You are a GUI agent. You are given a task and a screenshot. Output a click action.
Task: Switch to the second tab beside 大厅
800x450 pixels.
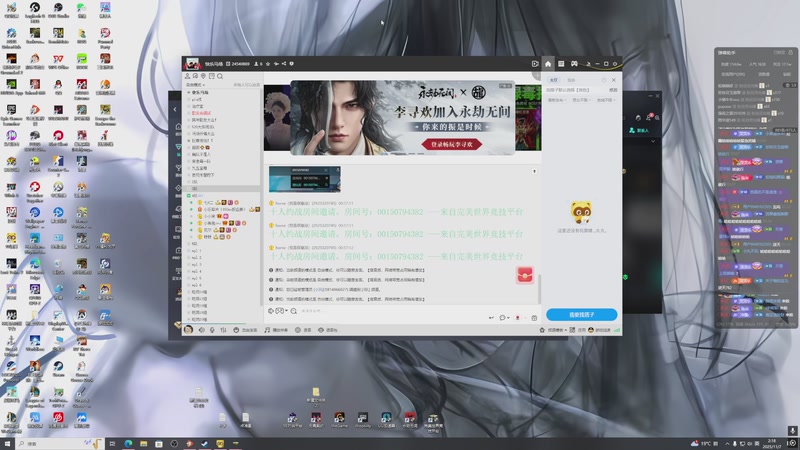[571, 80]
